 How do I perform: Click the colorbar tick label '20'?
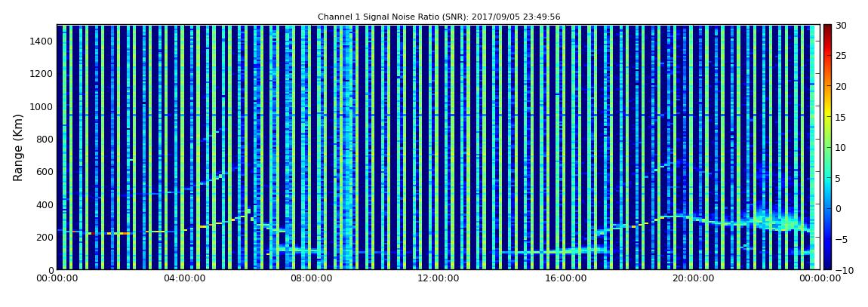click(841, 86)
